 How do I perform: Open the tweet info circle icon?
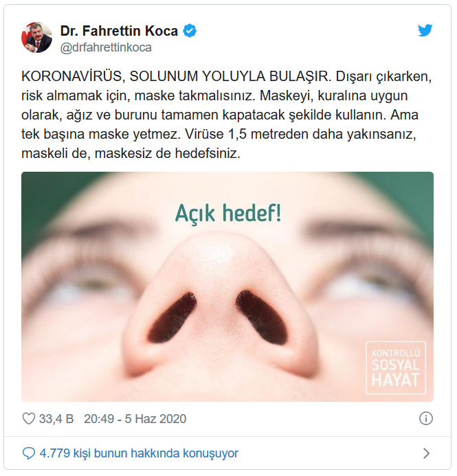click(x=425, y=418)
